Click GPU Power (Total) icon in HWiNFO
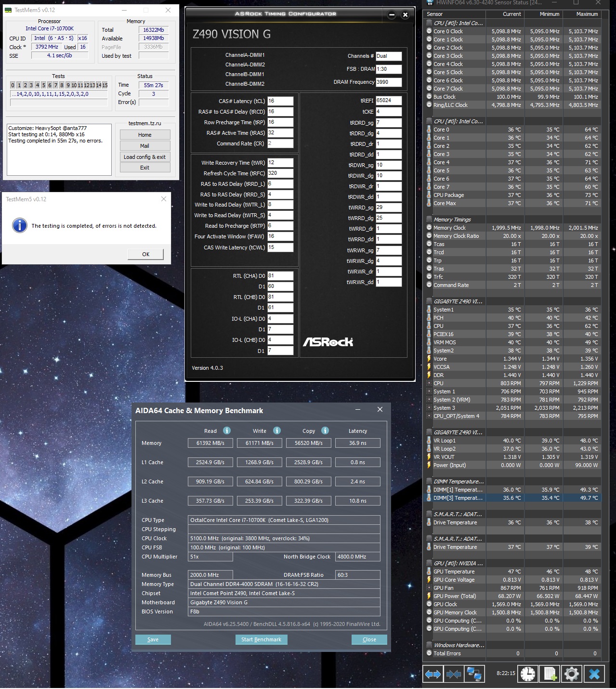616x689 pixels. pos(429,596)
